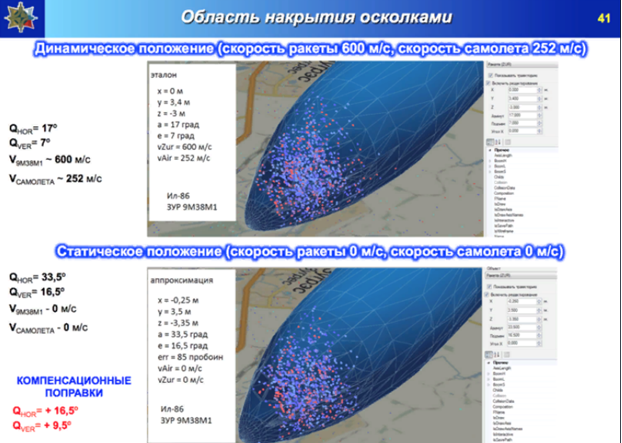Click the slide number 41 in the header
The width and height of the screenshot is (622, 443).
click(x=603, y=18)
